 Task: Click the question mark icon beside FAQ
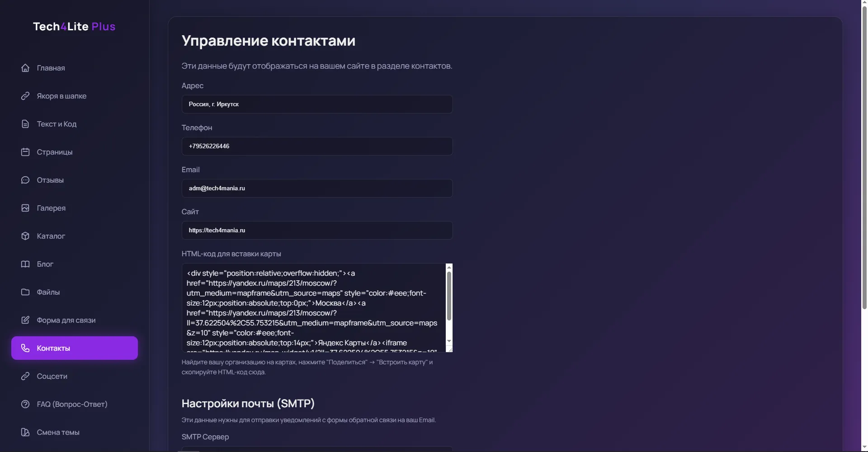point(25,404)
